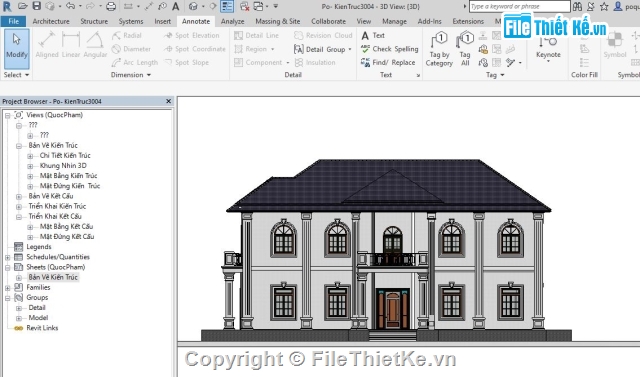Viewport: 640px width, 377px height.
Task: Collapse the Groups node
Action: click(8, 298)
